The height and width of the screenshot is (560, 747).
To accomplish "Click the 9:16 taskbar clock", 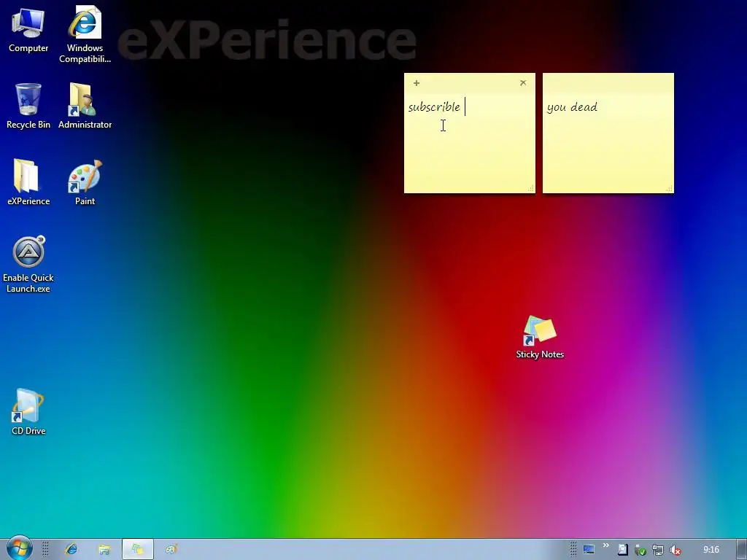I will click(711, 550).
